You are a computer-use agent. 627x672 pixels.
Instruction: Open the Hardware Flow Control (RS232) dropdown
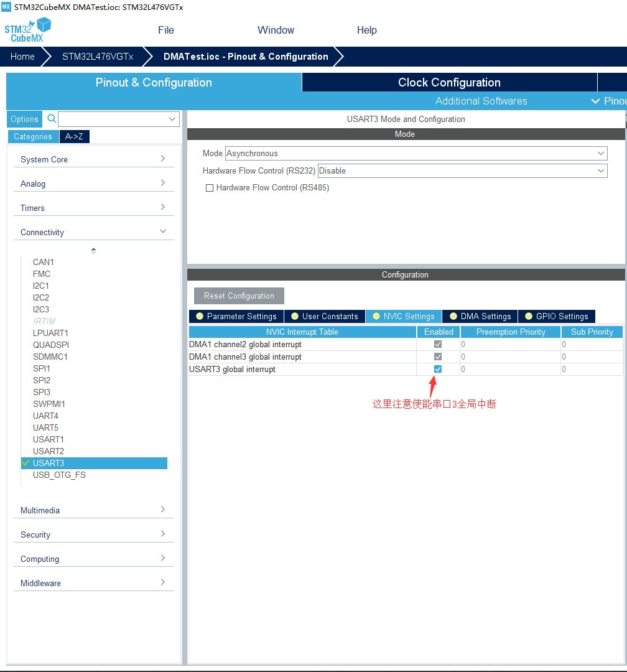pyautogui.click(x=601, y=170)
